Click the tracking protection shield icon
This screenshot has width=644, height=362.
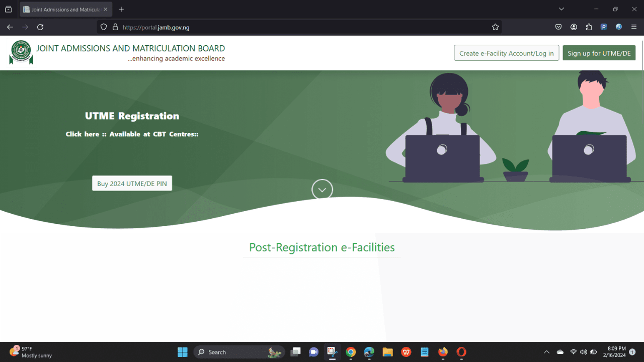coord(104,27)
